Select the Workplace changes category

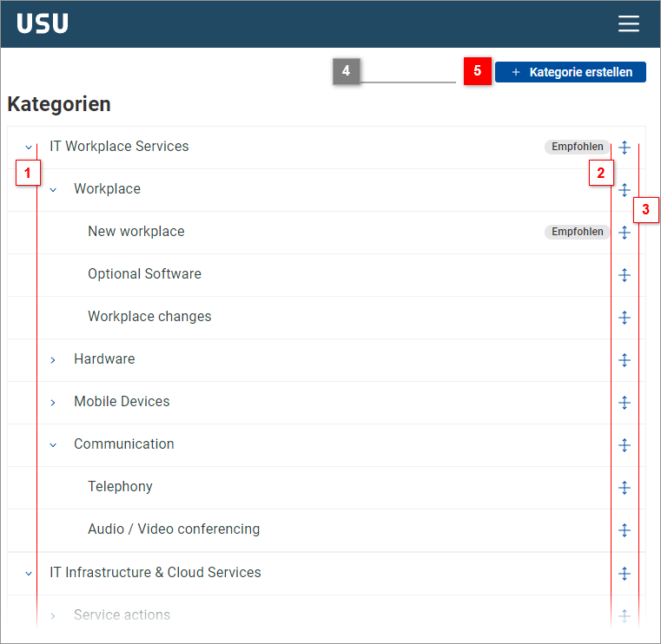(x=149, y=317)
